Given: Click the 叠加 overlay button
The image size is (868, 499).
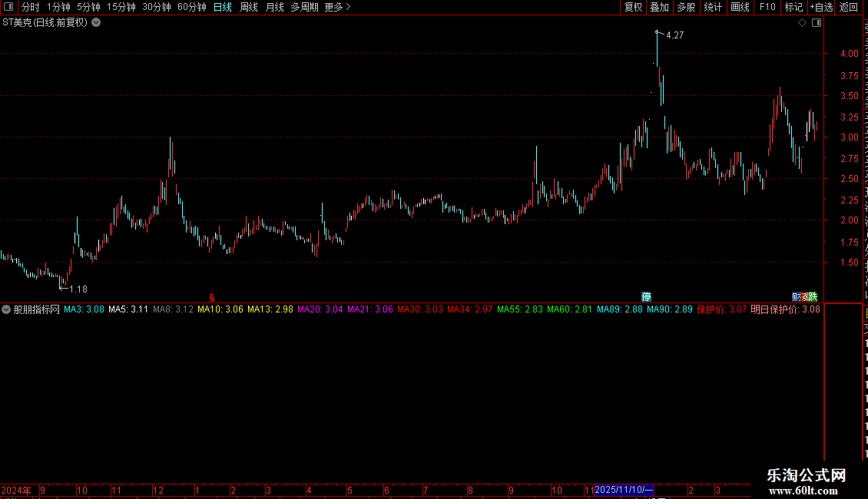Looking at the screenshot, I should coord(659,7).
